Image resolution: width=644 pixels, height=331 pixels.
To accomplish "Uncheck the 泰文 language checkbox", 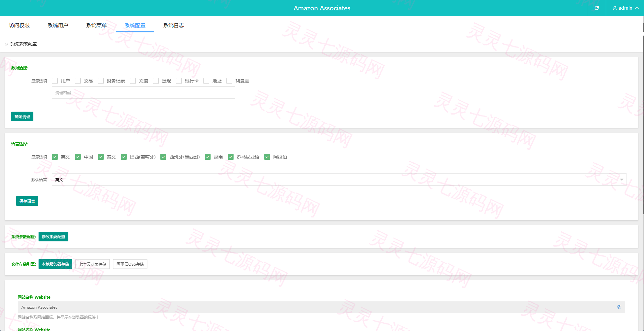I will coord(101,157).
